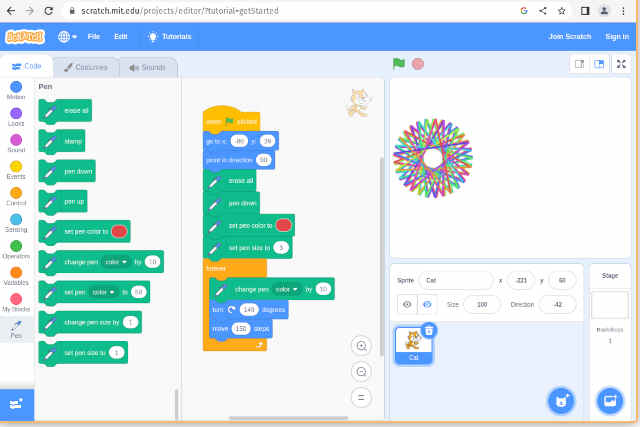Click the Choose a Sprite button
Screen dimensions: 640x427
coord(561,401)
